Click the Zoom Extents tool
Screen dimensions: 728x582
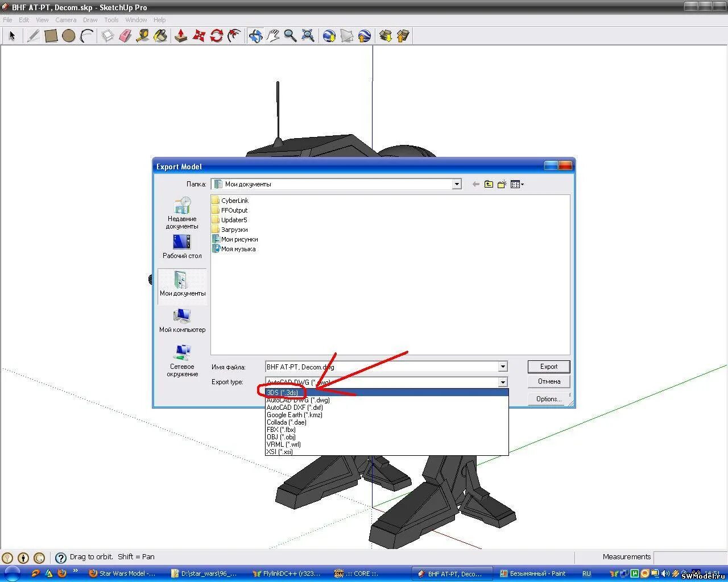pyautogui.click(x=308, y=36)
